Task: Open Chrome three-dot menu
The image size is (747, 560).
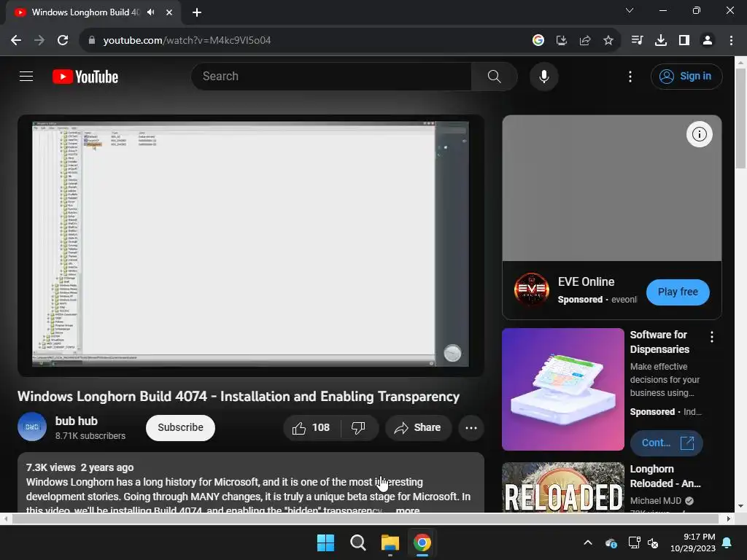Action: [x=731, y=41]
